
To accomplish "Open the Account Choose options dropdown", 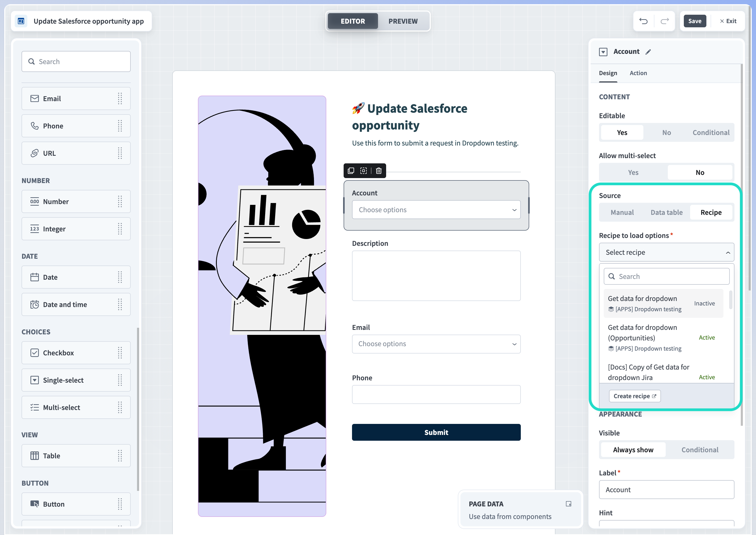I will (436, 210).
